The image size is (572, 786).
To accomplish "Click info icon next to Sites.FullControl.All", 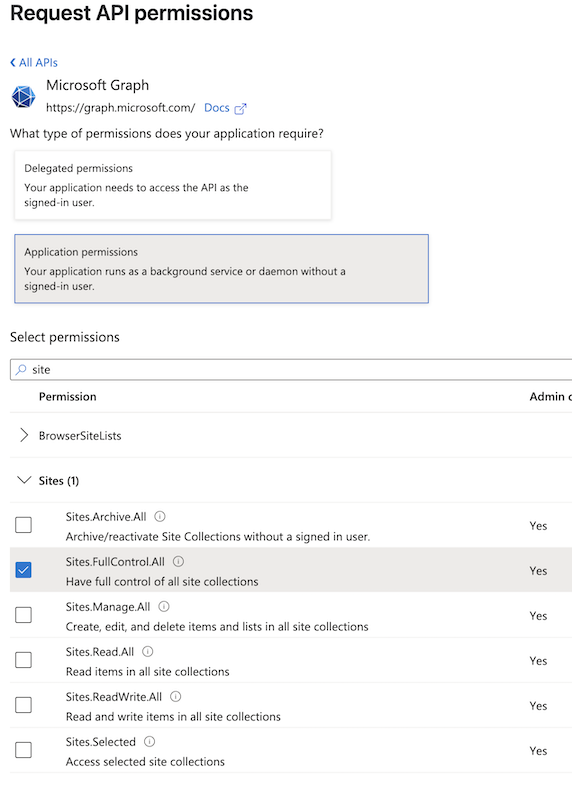I will coord(178,561).
